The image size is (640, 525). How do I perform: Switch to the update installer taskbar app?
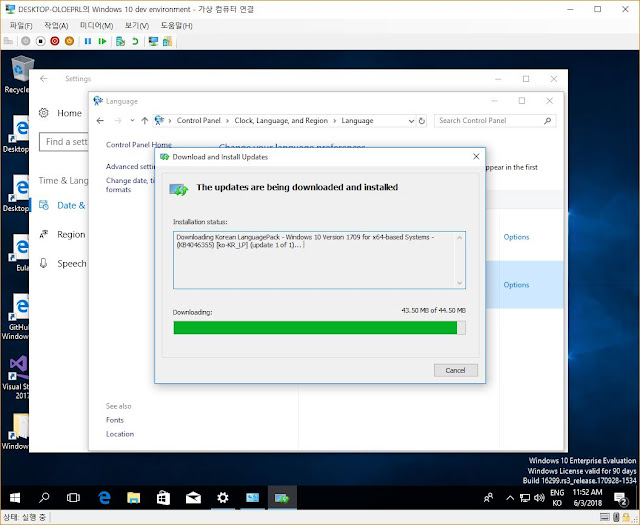(x=282, y=498)
